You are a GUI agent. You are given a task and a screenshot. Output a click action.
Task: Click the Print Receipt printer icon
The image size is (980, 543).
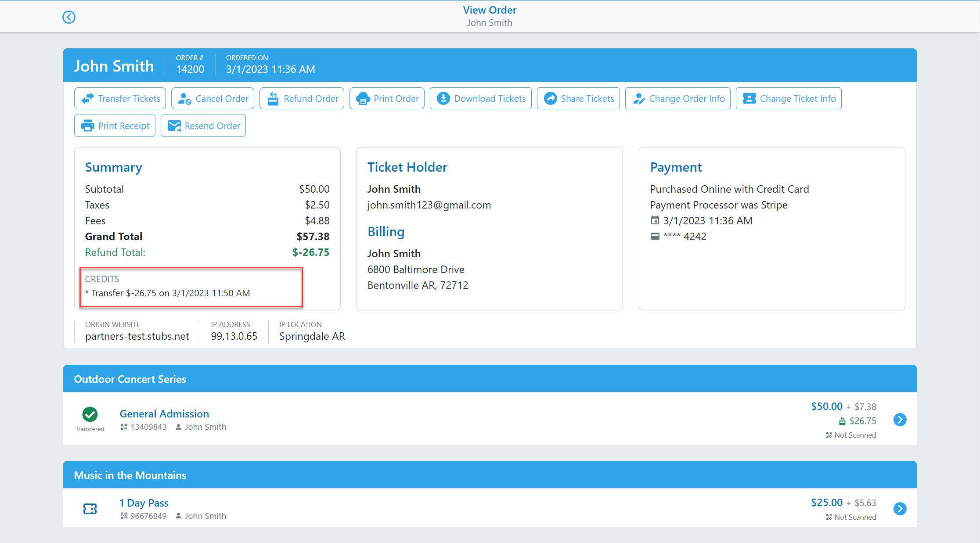click(88, 126)
